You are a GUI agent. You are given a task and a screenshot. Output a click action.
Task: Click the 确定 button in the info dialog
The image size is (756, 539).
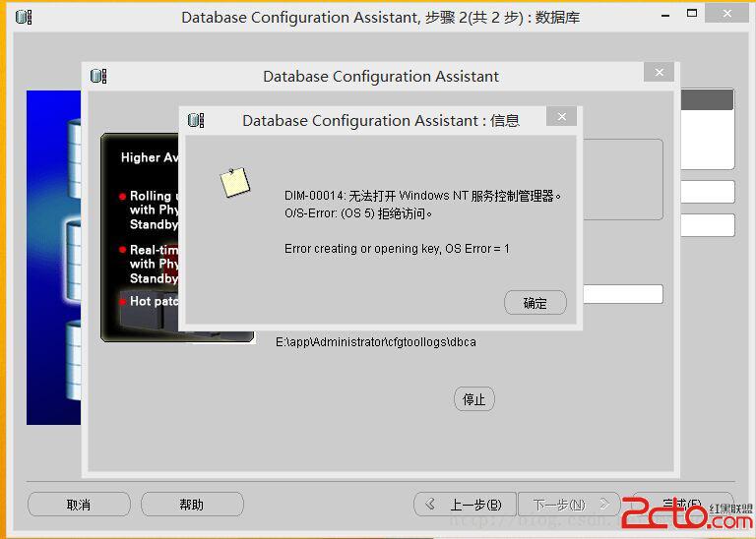(535, 303)
